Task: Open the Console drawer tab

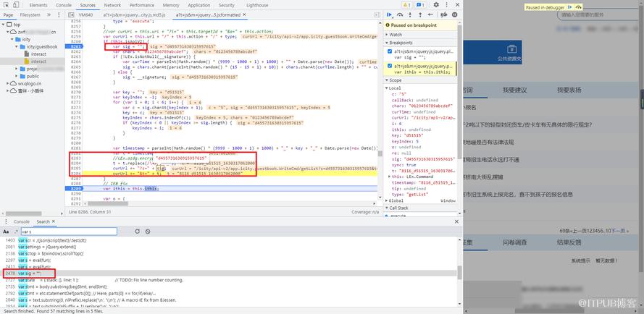Action: click(22, 221)
